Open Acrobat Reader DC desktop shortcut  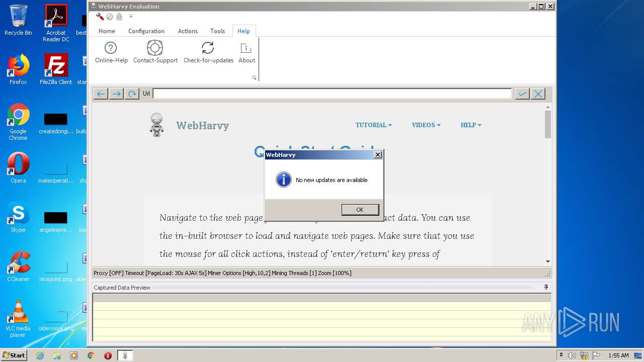coord(56,23)
